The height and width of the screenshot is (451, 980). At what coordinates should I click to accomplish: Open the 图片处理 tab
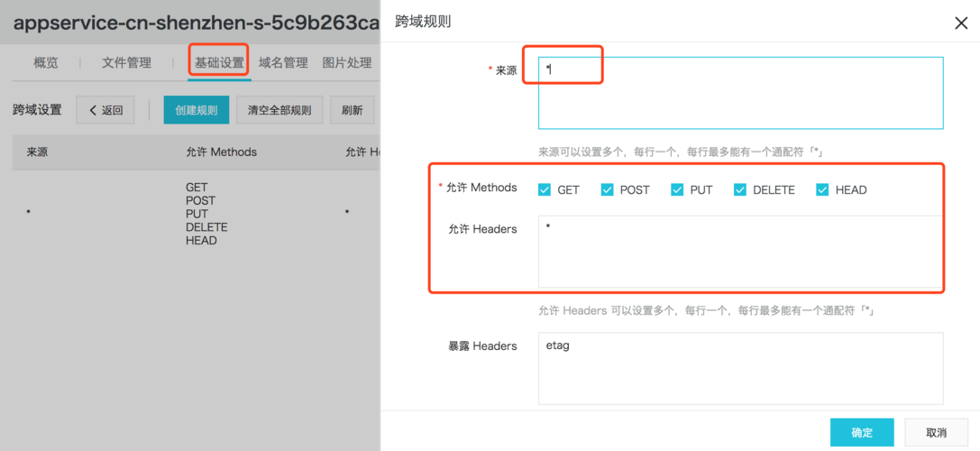point(347,62)
